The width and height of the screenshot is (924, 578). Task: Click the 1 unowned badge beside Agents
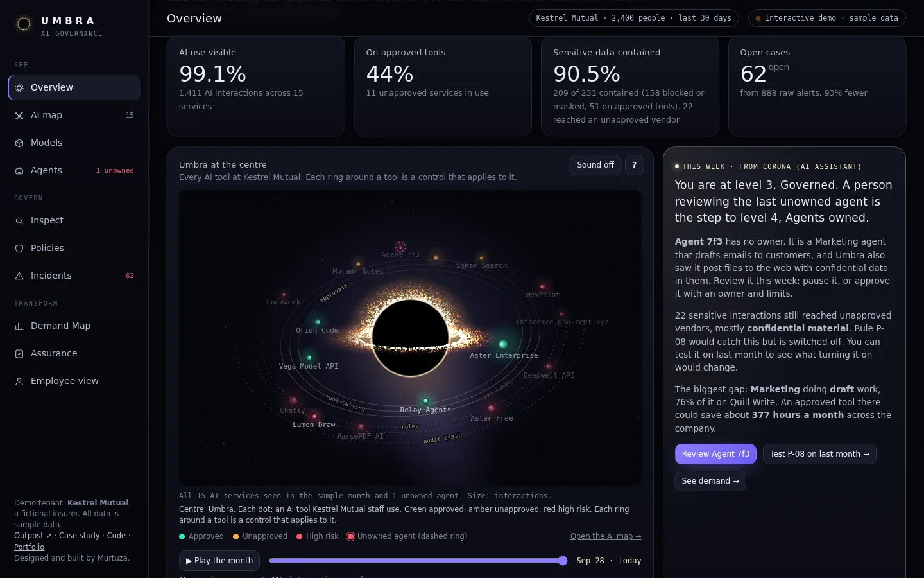point(115,170)
